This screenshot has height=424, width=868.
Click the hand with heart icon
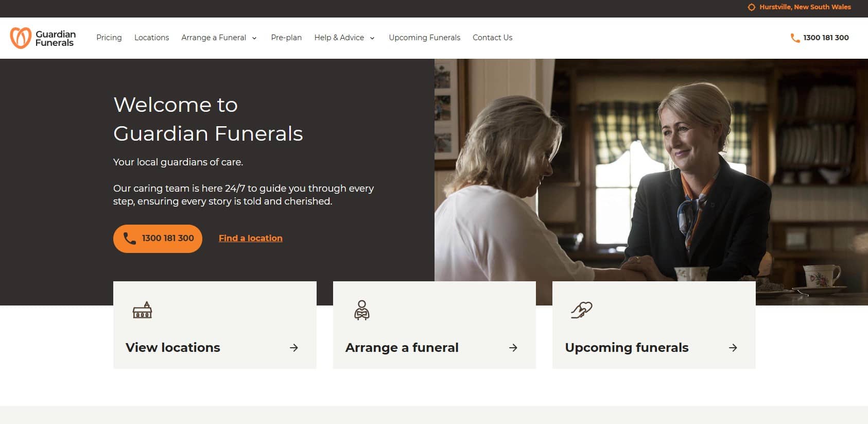(582, 310)
